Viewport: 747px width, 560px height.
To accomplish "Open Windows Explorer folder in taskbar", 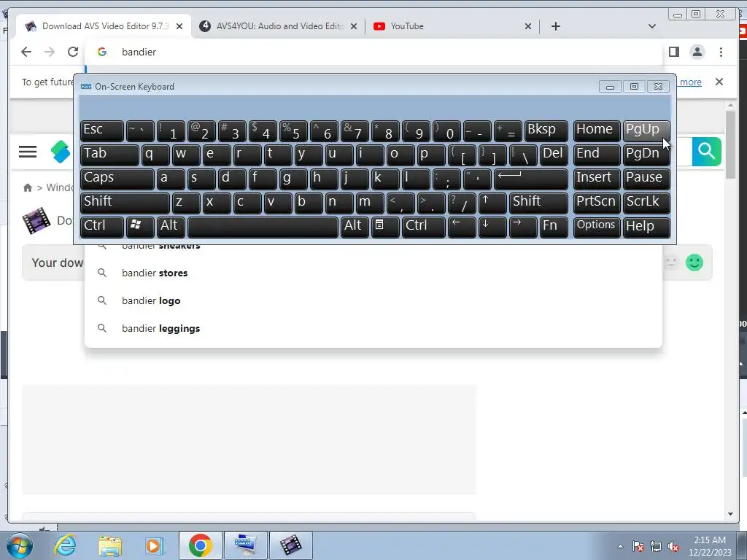I will coord(110,545).
